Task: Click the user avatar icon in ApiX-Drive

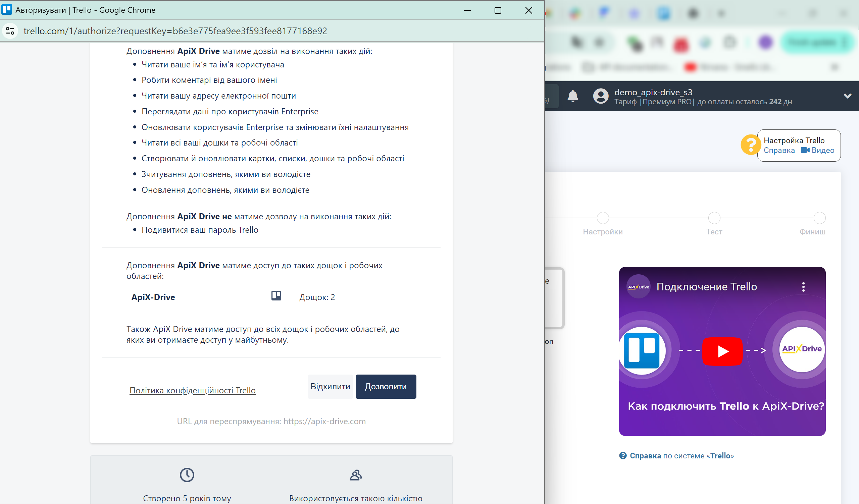Action: pos(601,96)
